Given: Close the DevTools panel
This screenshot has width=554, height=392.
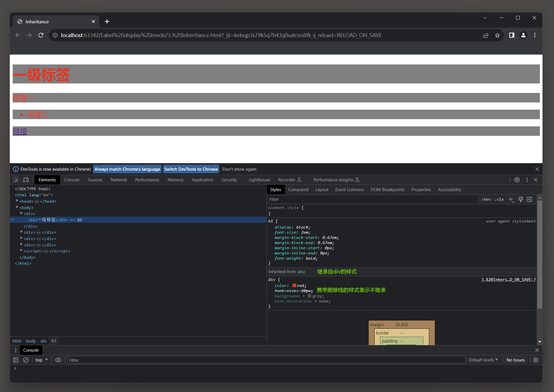Looking at the screenshot, I should pos(536,180).
